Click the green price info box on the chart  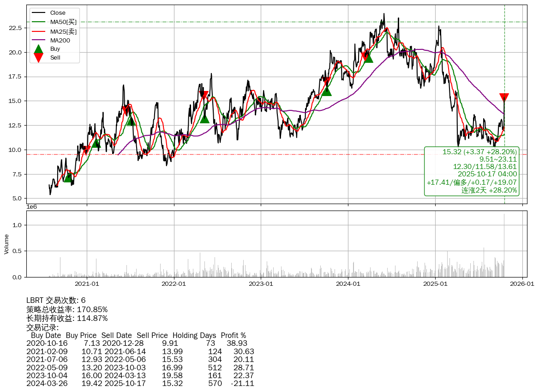click(472, 171)
